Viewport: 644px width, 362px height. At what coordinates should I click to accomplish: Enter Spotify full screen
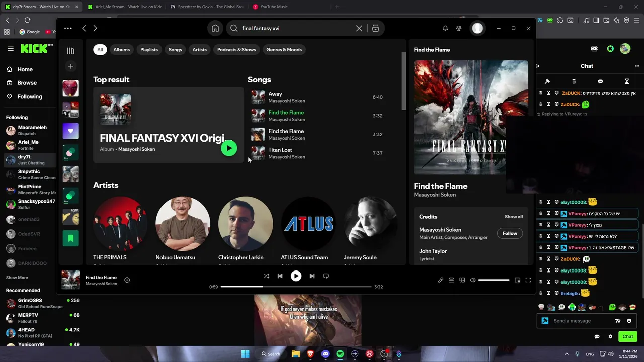pos(528,280)
